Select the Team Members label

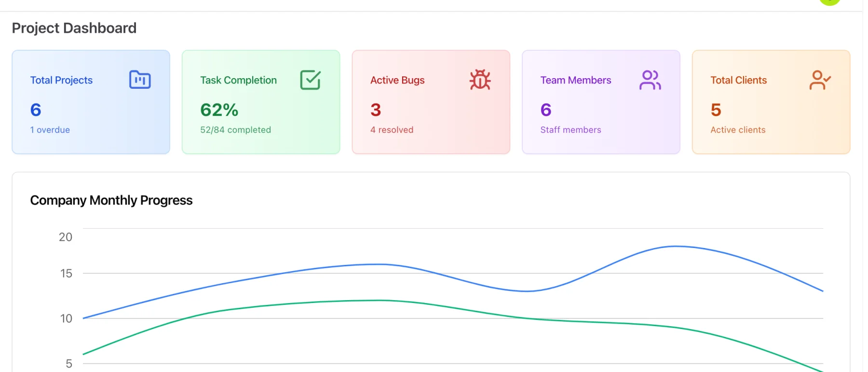click(575, 80)
